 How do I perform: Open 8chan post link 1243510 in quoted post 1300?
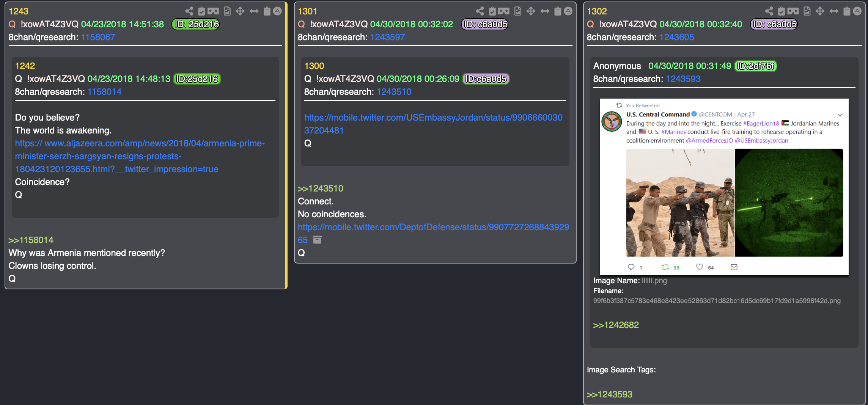coord(394,92)
